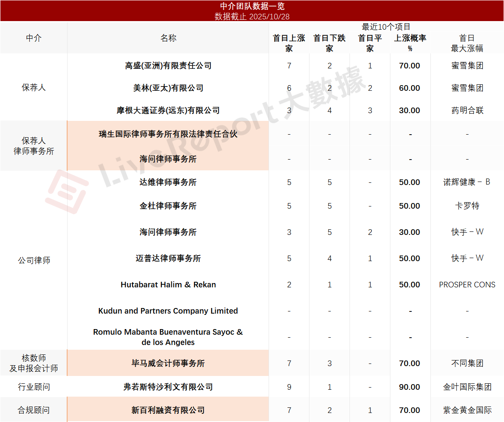Screen dimensions: 504x422
Task: Click 海问律师事务所 in the 公司律师 section
Action: [x=168, y=232]
